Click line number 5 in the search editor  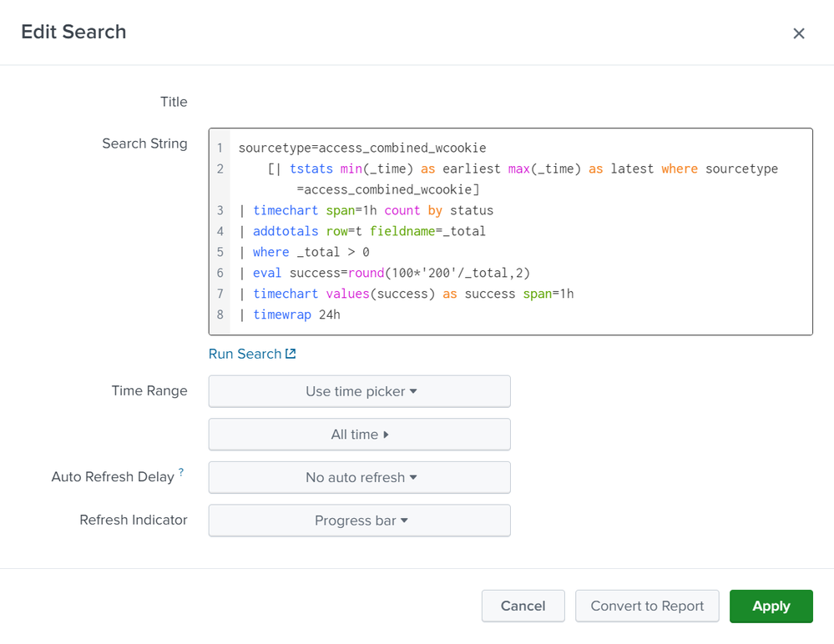pyautogui.click(x=220, y=252)
